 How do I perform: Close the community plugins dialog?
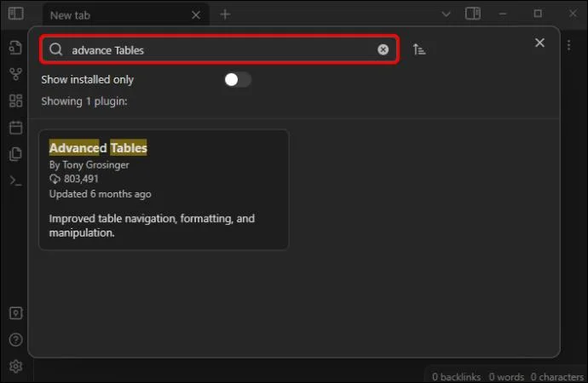tap(539, 43)
